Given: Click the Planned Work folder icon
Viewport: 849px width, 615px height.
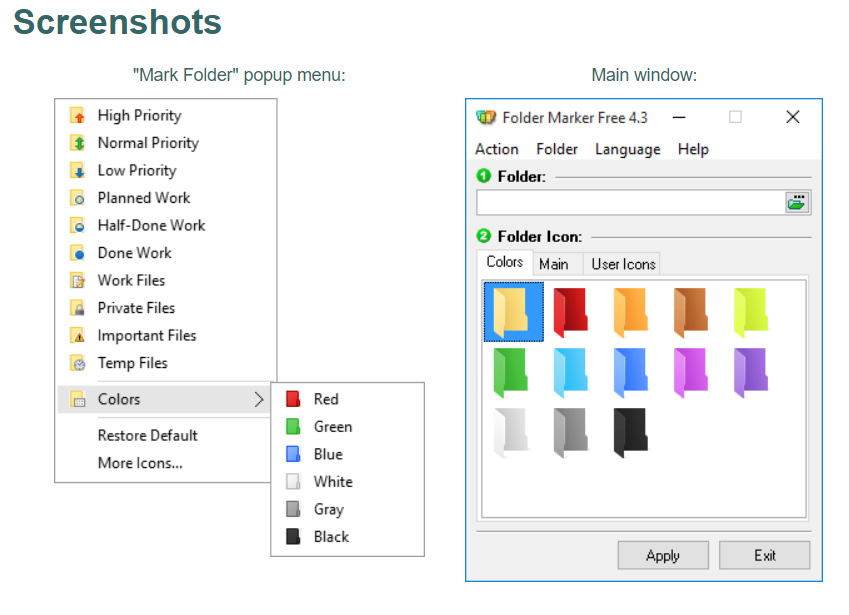Looking at the screenshot, I should 78,198.
